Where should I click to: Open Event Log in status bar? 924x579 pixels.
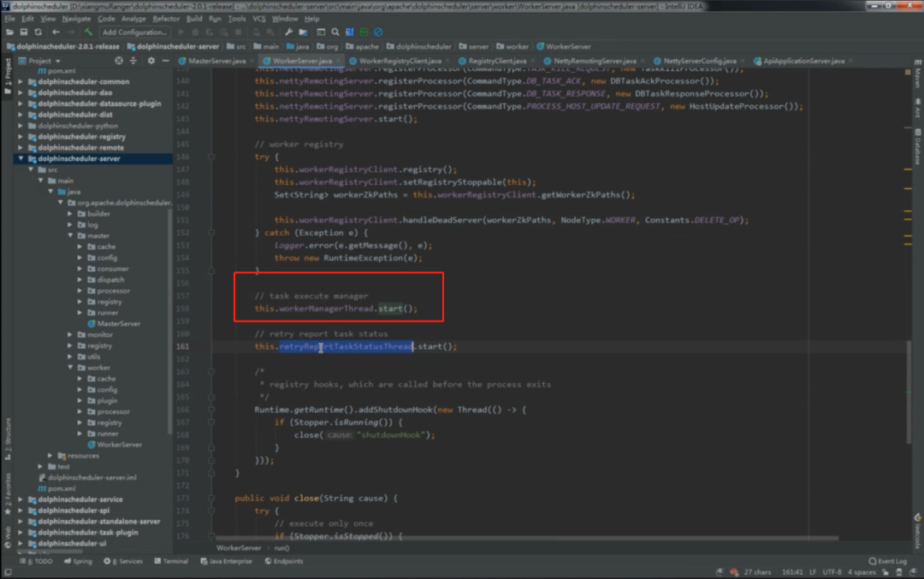tap(888, 561)
